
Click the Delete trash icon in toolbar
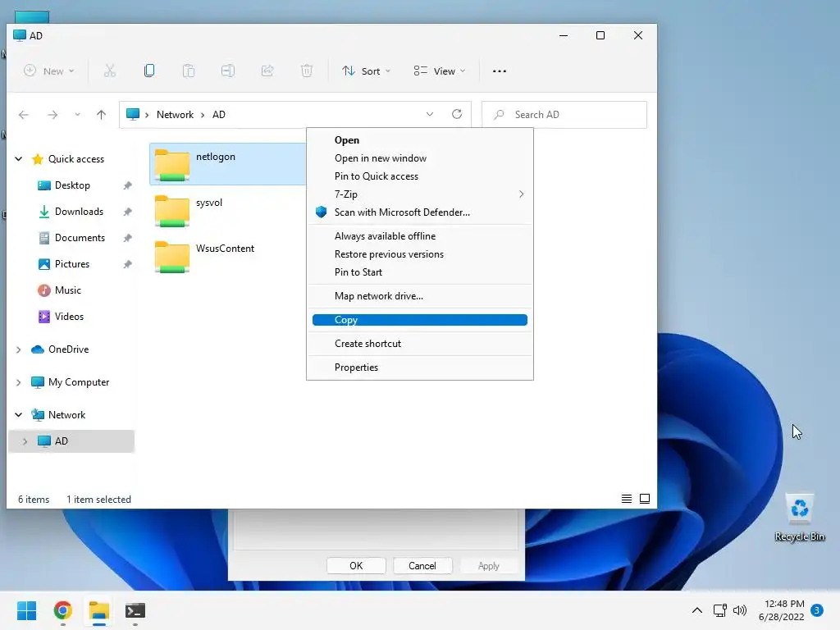coord(307,71)
